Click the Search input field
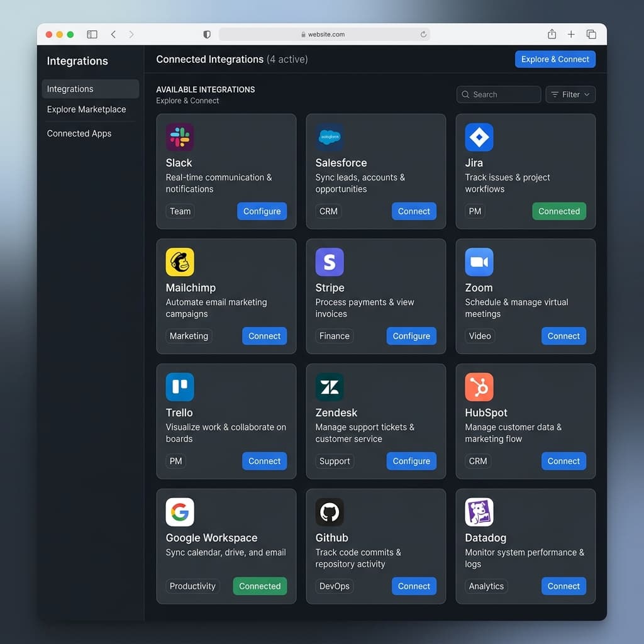The height and width of the screenshot is (644, 644). pos(499,94)
